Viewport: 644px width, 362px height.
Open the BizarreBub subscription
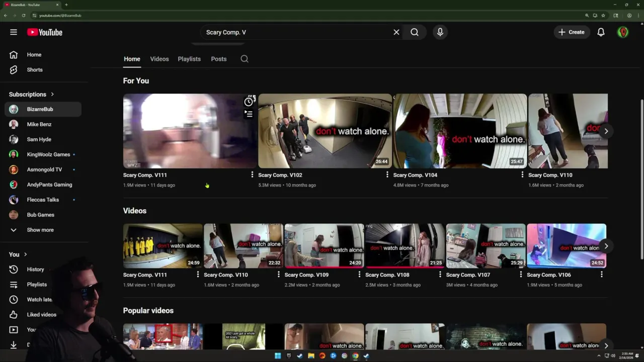43,109
